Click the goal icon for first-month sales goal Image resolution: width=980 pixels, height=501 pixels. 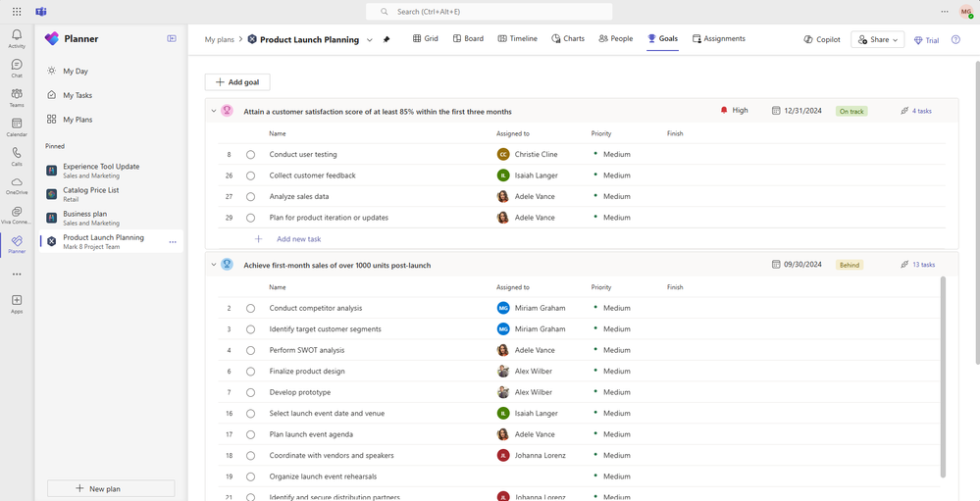tap(227, 265)
